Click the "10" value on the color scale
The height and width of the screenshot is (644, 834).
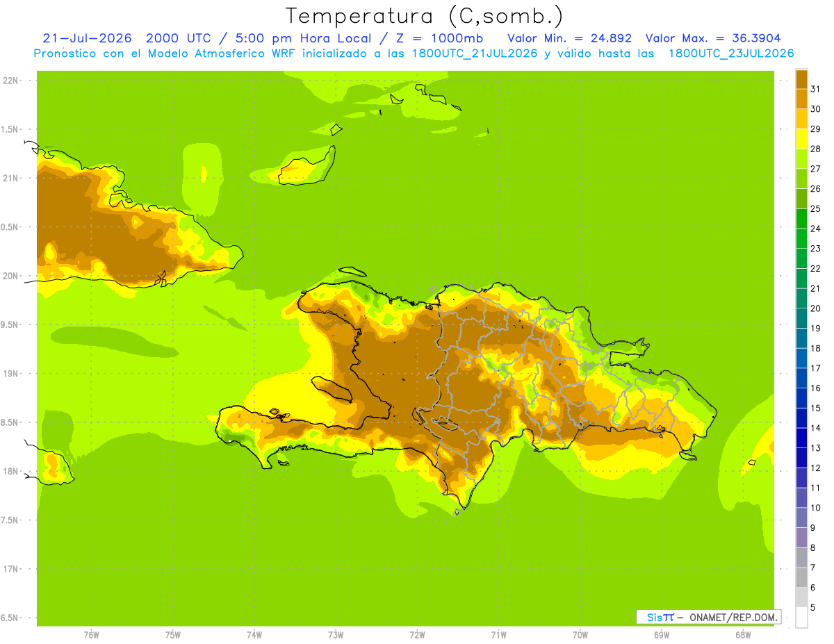815,508
